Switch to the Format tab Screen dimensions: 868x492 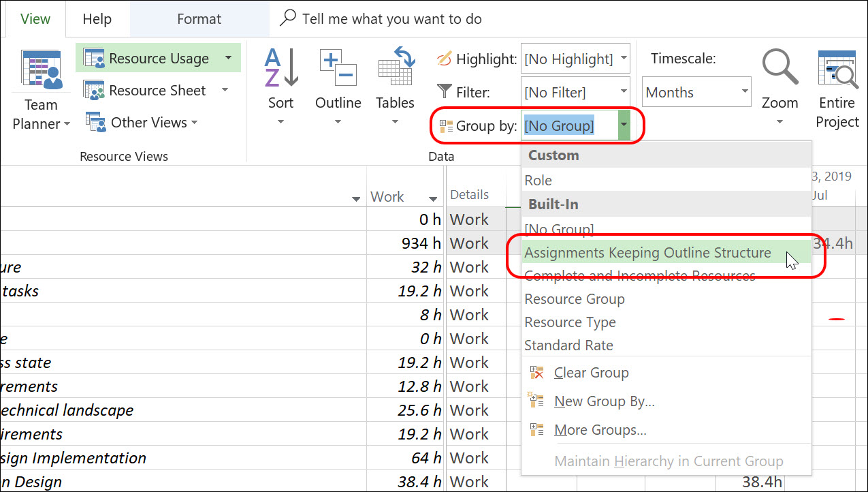[199, 19]
